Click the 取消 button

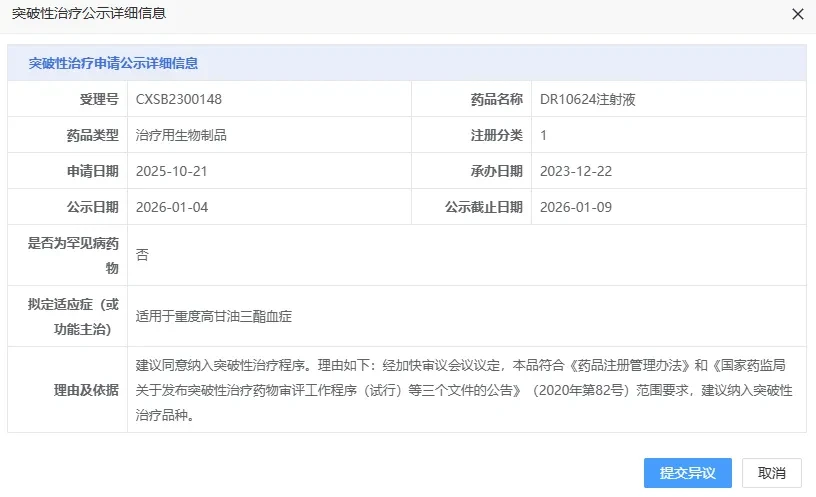pos(771,473)
